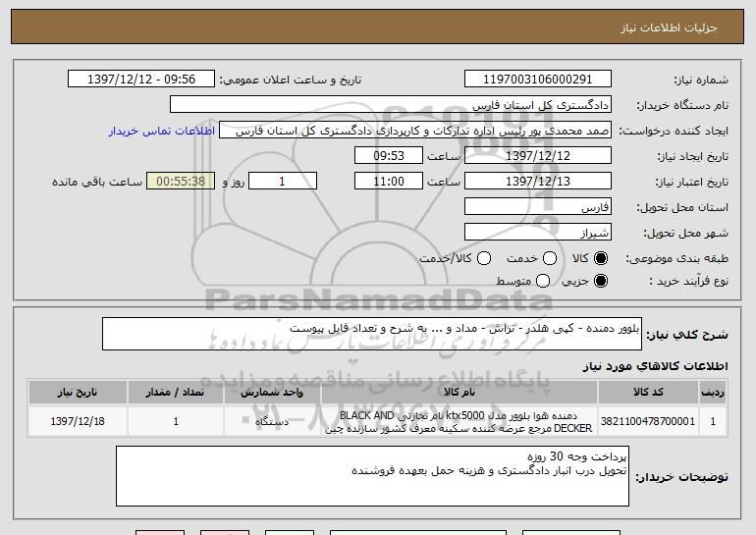The width and height of the screenshot is (756, 535).
Task: Click the واحد شمارش column header
Action: (272, 392)
